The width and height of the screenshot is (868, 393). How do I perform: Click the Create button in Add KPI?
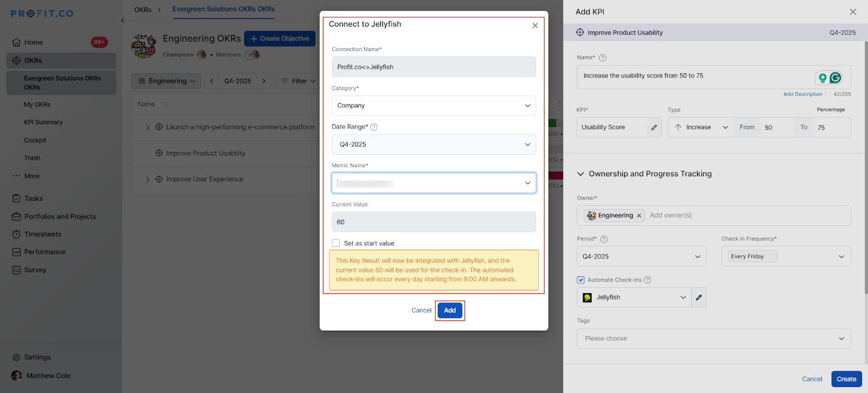pyautogui.click(x=846, y=379)
